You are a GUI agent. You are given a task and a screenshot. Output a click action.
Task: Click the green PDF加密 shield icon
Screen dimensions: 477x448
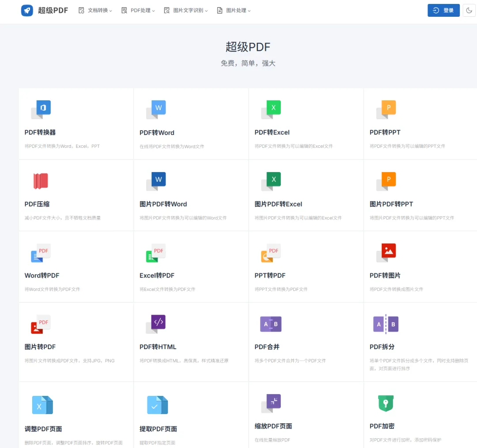pos(386,403)
